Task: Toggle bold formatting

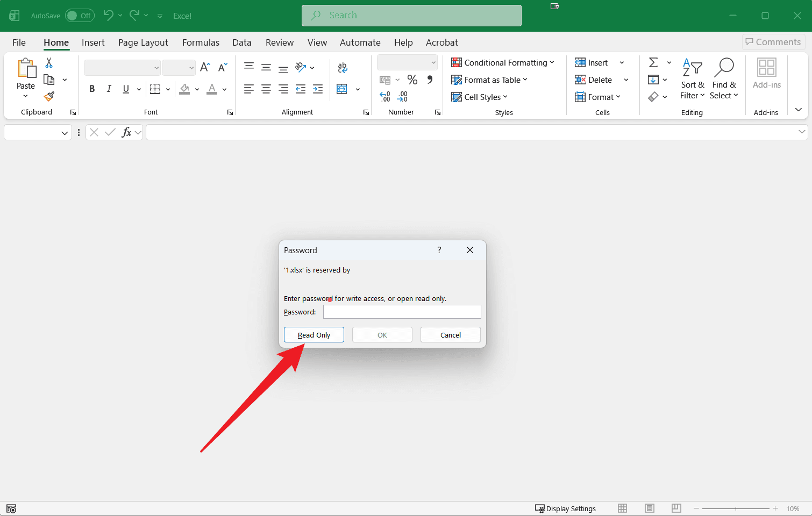Action: click(92, 89)
